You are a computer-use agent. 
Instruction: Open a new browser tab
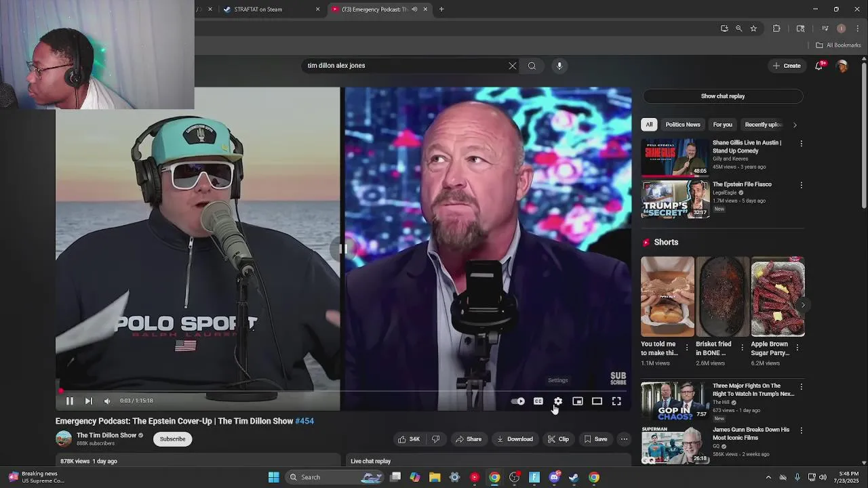441,9
